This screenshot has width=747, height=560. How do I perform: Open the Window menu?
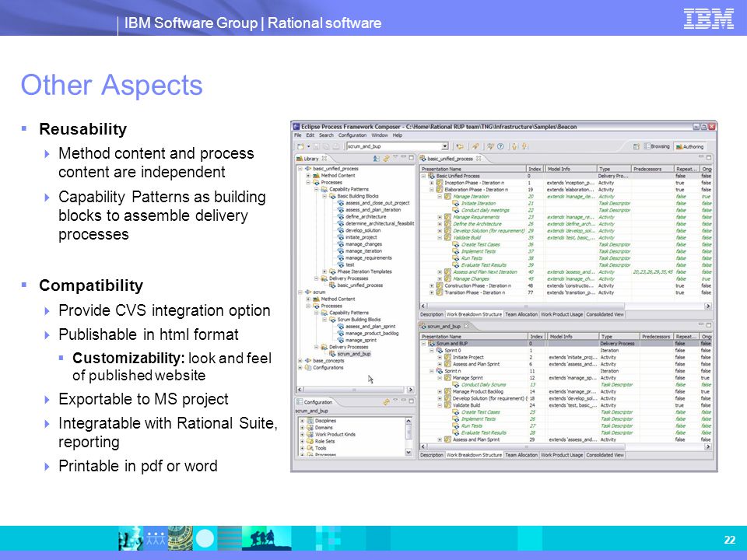tap(380, 135)
